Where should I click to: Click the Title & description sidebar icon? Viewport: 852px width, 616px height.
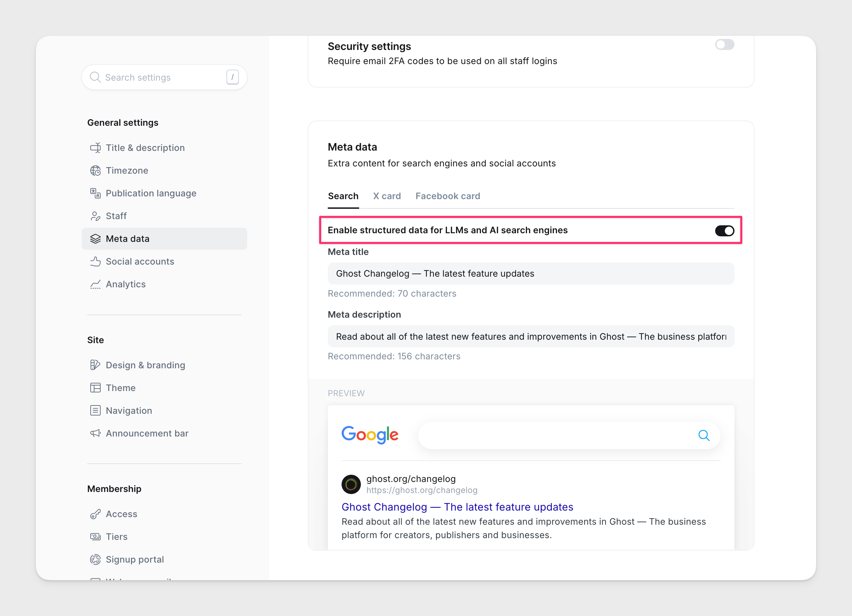coord(95,148)
